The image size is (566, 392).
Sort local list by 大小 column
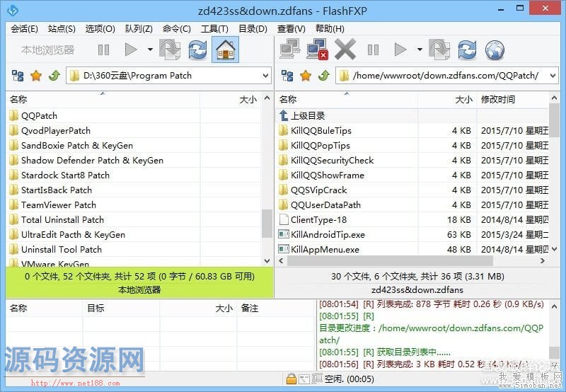(x=231, y=99)
